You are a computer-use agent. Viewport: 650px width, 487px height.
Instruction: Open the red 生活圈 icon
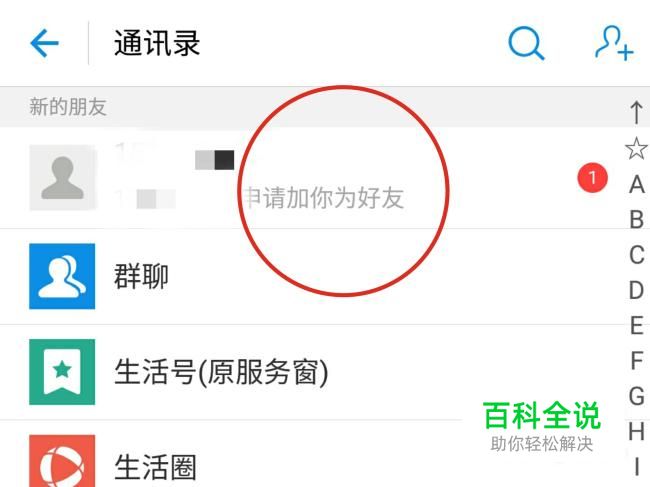coord(62,461)
